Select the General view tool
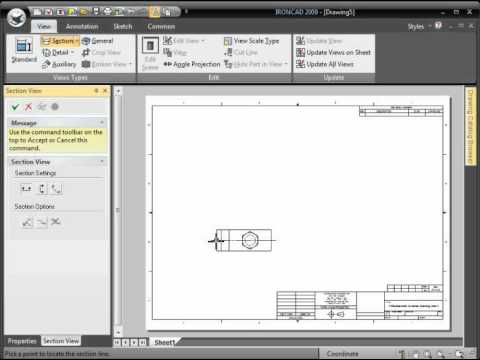Viewport: 480px width, 360px height. (98, 41)
